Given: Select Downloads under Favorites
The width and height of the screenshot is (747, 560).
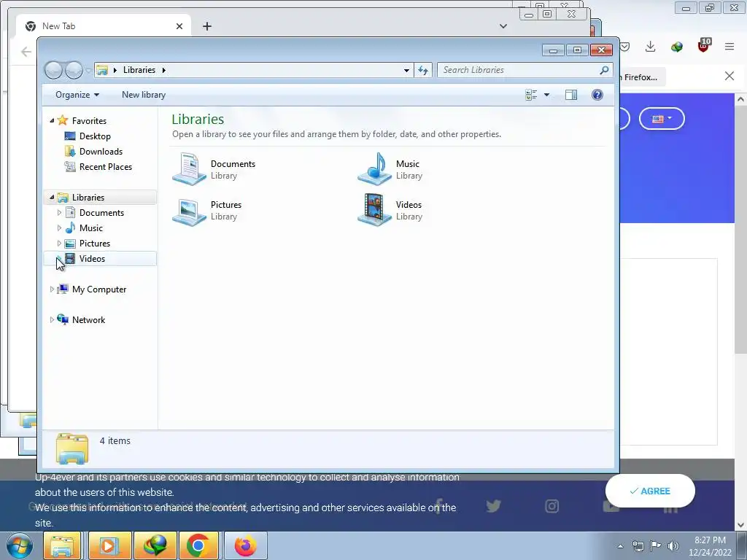Looking at the screenshot, I should click(101, 152).
